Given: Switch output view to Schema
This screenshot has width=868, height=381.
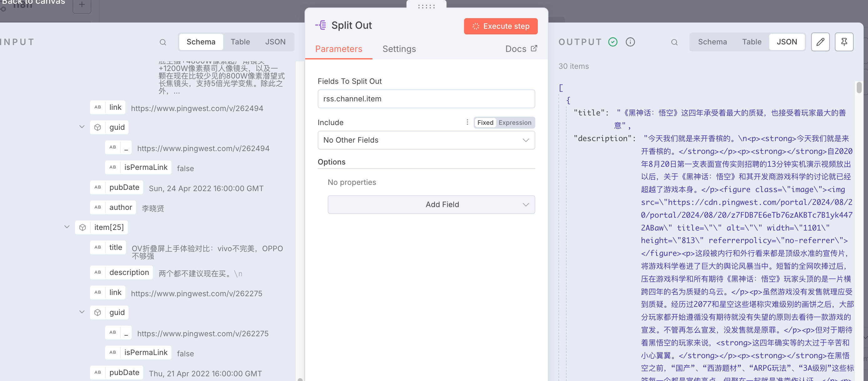Looking at the screenshot, I should coord(712,42).
